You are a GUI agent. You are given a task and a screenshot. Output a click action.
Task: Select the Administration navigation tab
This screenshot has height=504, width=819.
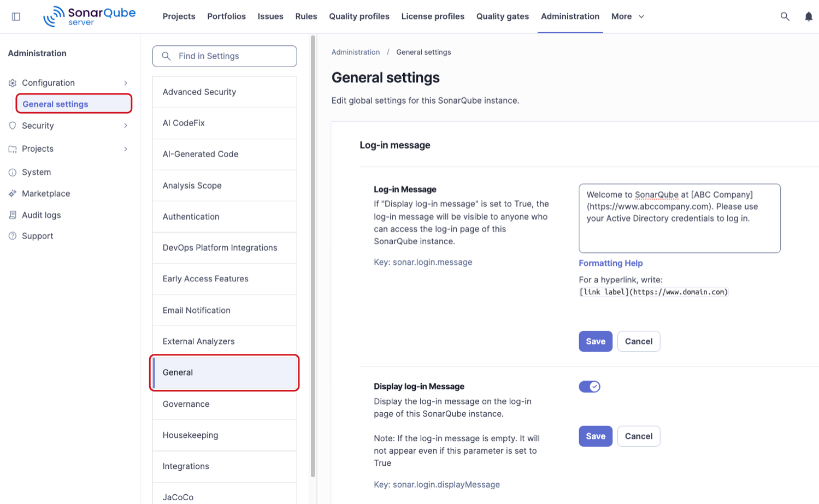pos(570,16)
